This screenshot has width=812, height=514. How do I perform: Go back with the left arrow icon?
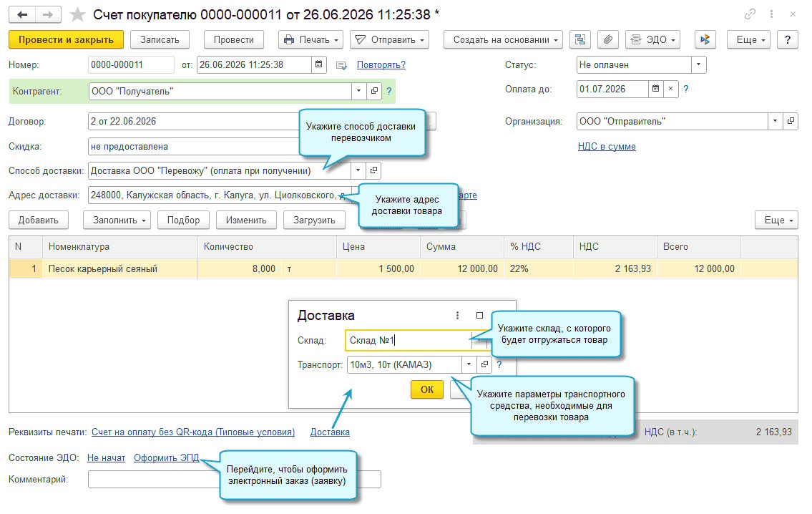22,14
